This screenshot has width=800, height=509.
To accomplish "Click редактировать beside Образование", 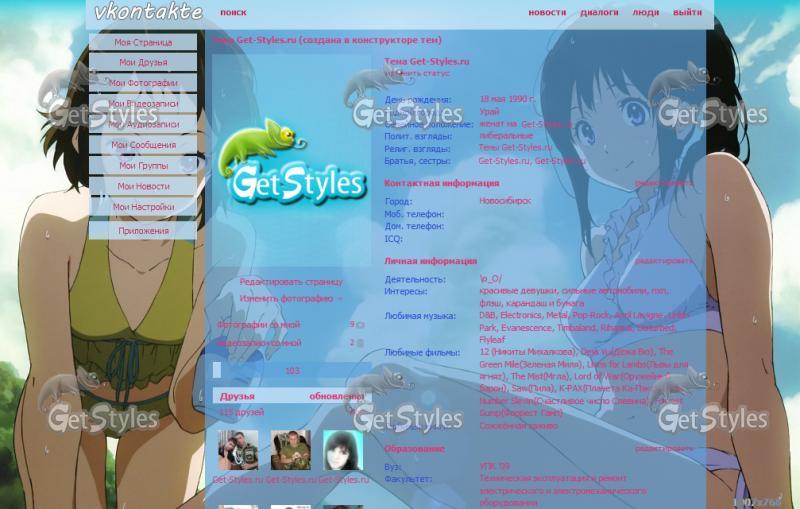I will (x=664, y=449).
